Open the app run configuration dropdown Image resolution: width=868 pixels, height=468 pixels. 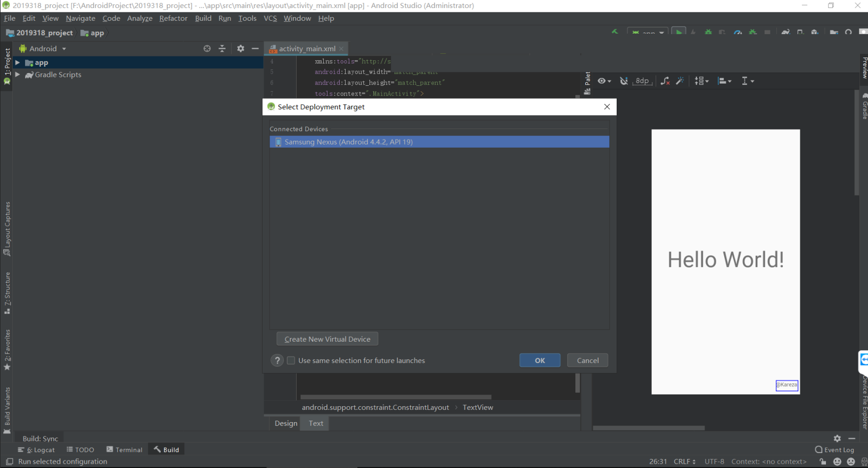click(648, 32)
